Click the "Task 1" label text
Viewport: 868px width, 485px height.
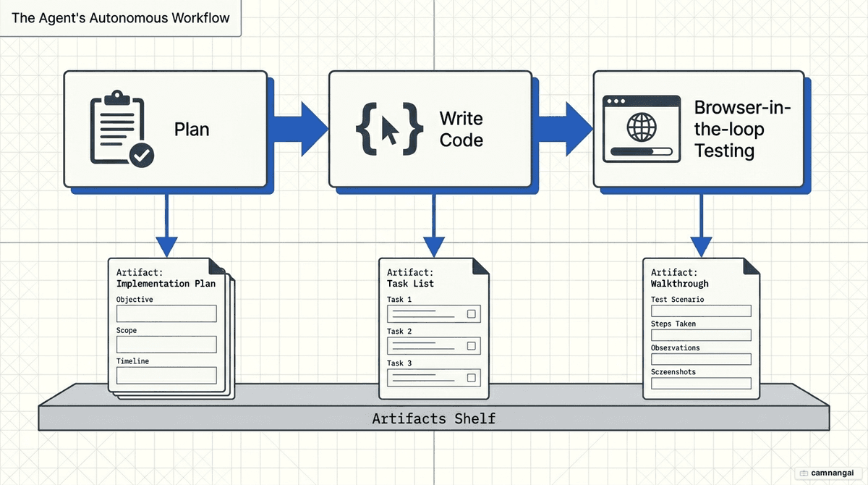tap(399, 299)
